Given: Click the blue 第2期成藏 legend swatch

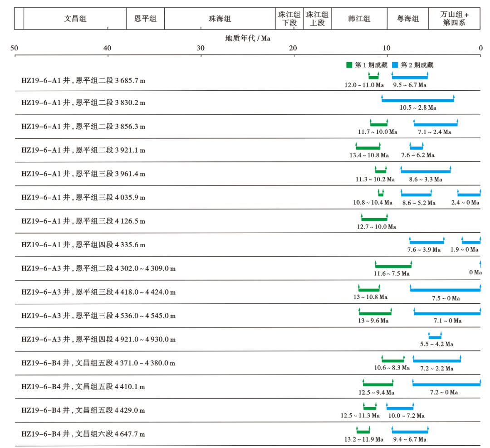Looking at the screenshot, I should point(395,65).
